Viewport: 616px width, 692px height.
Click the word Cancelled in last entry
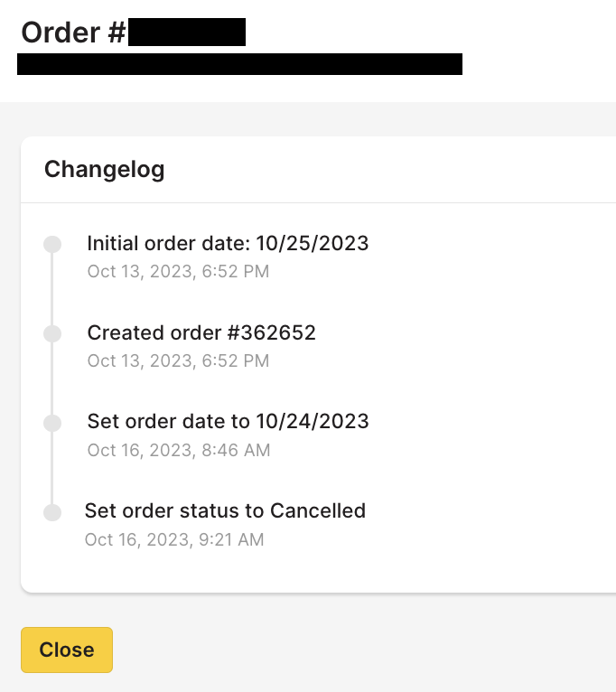(322, 510)
